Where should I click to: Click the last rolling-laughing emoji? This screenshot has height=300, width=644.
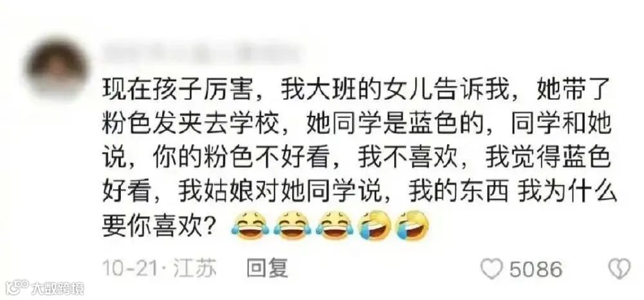412,225
